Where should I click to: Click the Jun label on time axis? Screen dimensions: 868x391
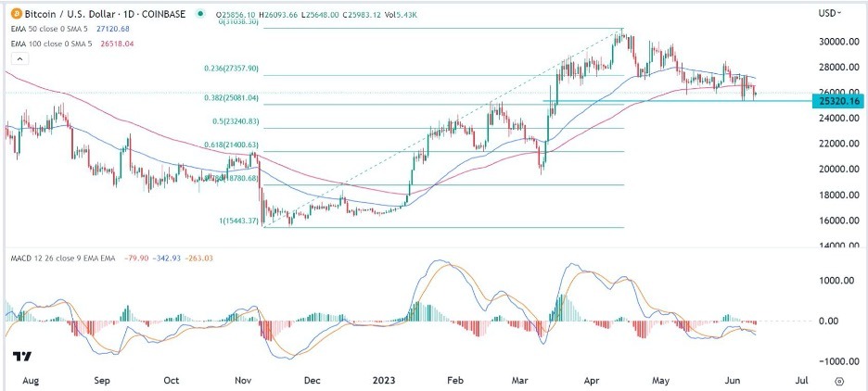[x=734, y=381]
